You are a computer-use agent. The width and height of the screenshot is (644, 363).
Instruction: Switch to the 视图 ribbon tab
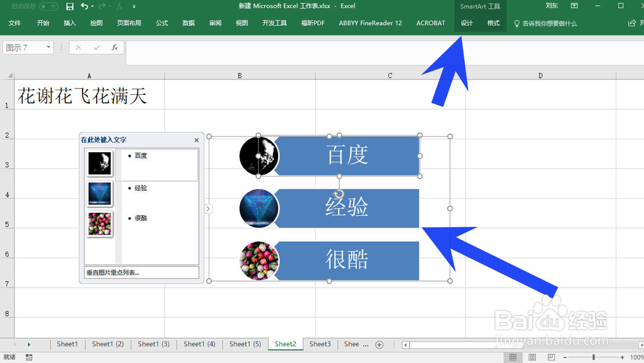[242, 23]
